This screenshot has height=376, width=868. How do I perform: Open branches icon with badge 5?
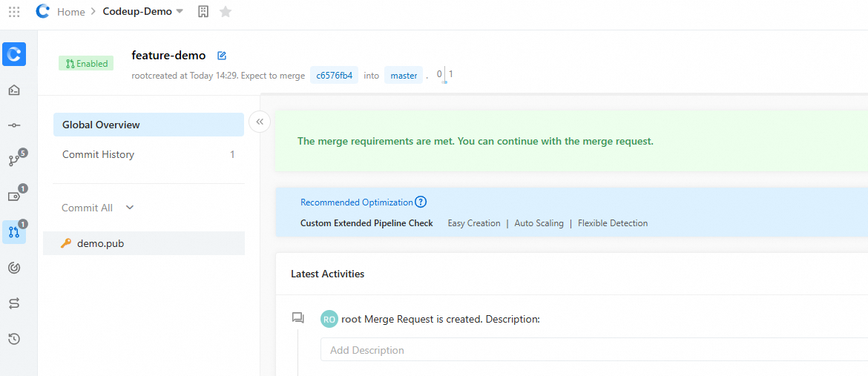pos(14,160)
